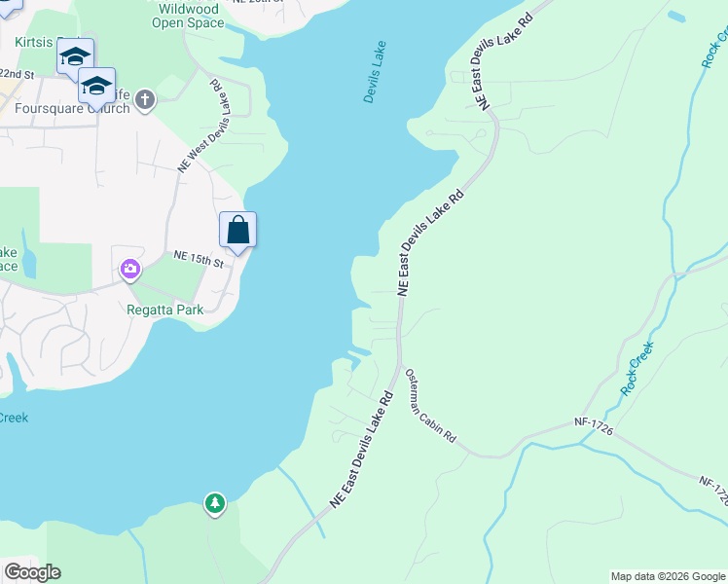This screenshot has width=728, height=584.
Task: Click the partially visible marker at top-left corner
Action: click(10, 9)
